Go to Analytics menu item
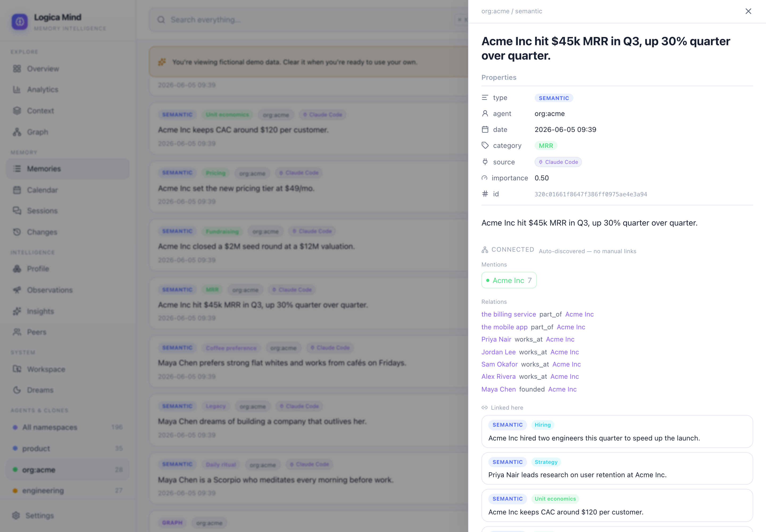 [x=68, y=89]
